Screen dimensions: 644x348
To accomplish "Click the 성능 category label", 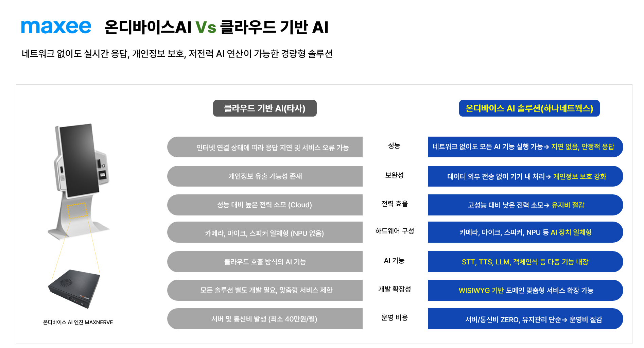I will pos(394,146).
